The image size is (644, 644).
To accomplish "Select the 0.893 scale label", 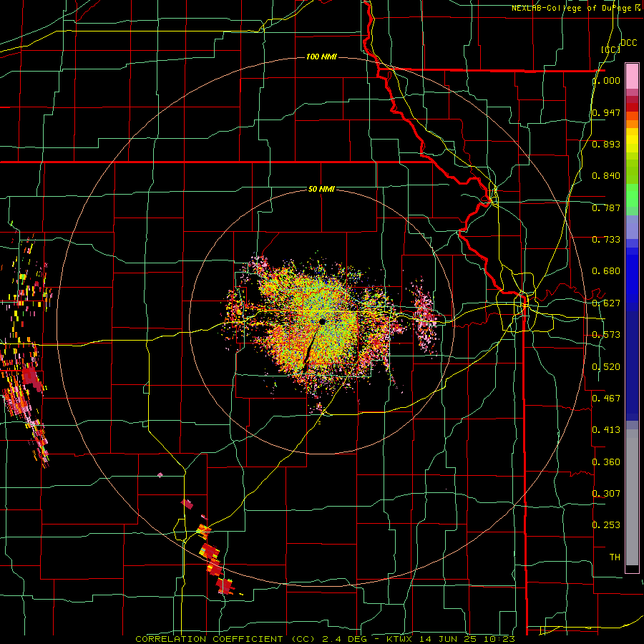I will pyautogui.click(x=606, y=144).
